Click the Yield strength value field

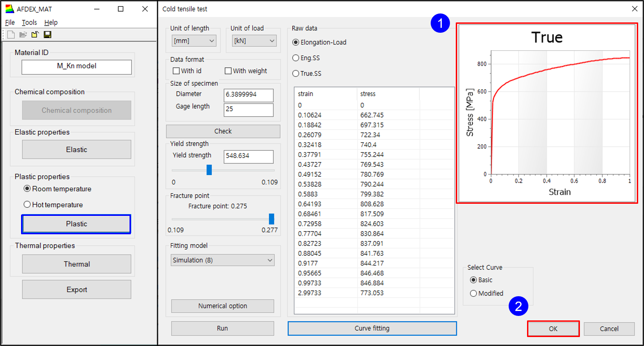248,157
